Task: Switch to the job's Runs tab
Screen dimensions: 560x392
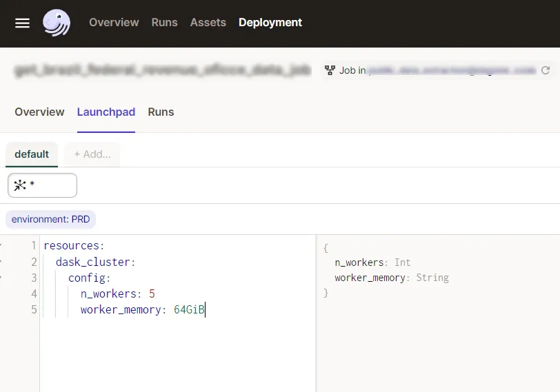Action: coord(161,112)
